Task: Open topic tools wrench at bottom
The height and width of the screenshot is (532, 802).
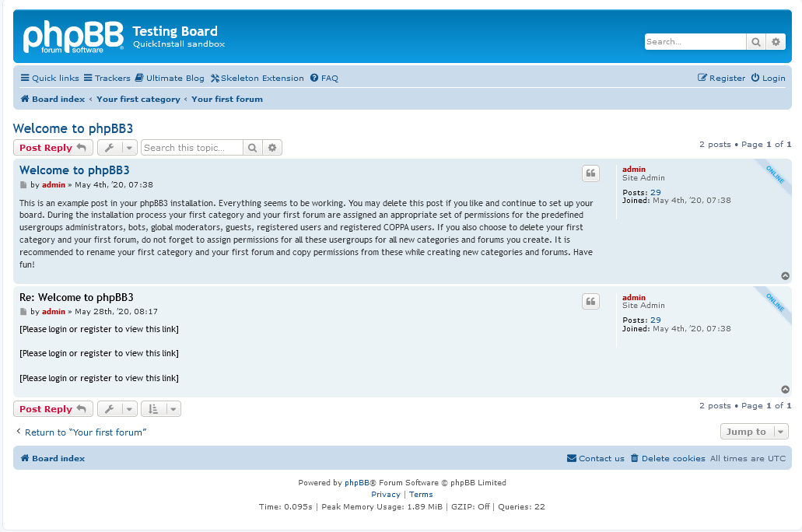Action: pos(117,408)
